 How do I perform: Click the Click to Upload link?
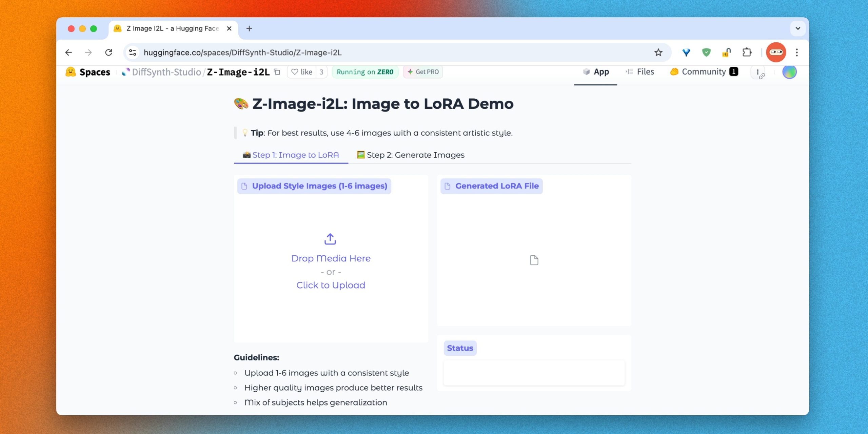[330, 285]
